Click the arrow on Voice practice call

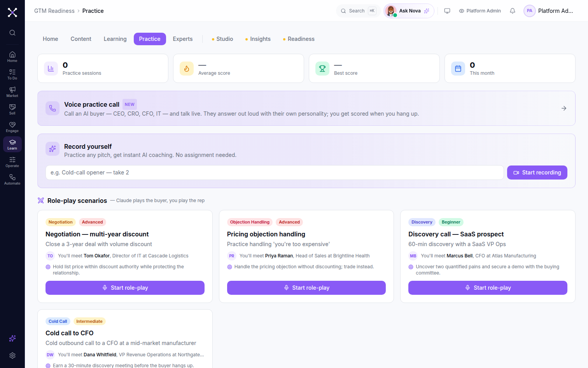point(564,108)
